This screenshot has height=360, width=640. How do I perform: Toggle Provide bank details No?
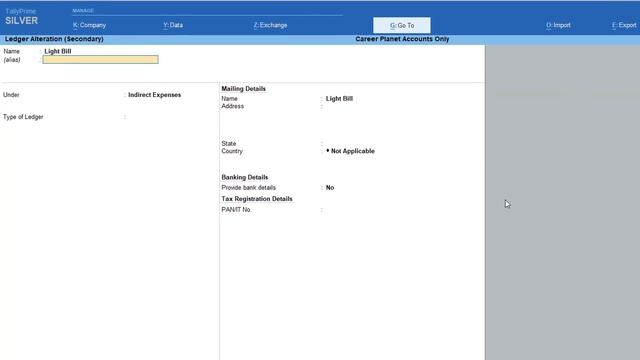(330, 188)
